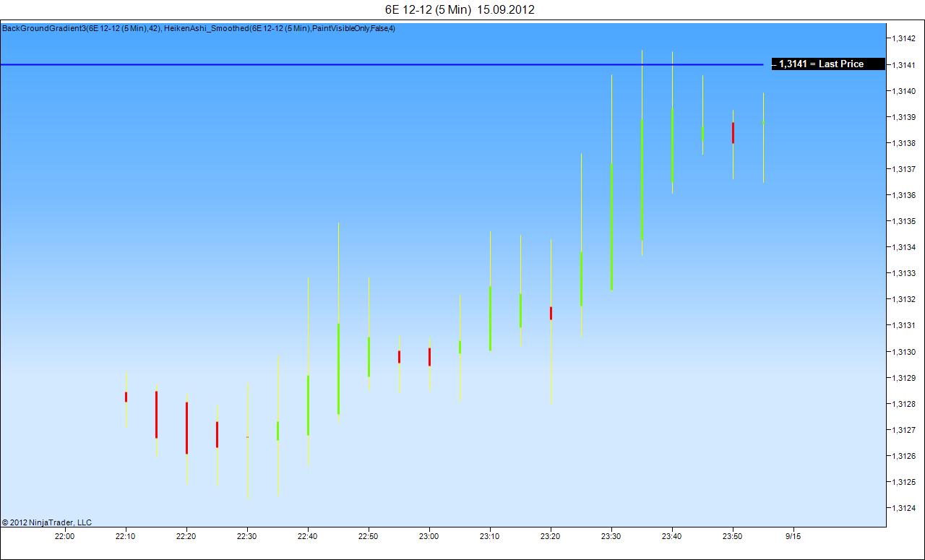925x560 pixels.
Task: Select the red candle at 23:00
Action: (429, 357)
